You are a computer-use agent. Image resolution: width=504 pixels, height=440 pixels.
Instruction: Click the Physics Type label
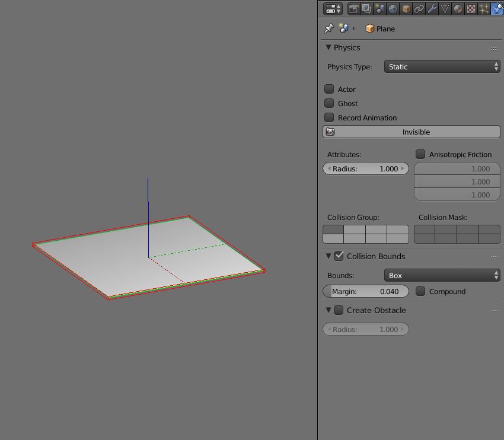coord(349,67)
